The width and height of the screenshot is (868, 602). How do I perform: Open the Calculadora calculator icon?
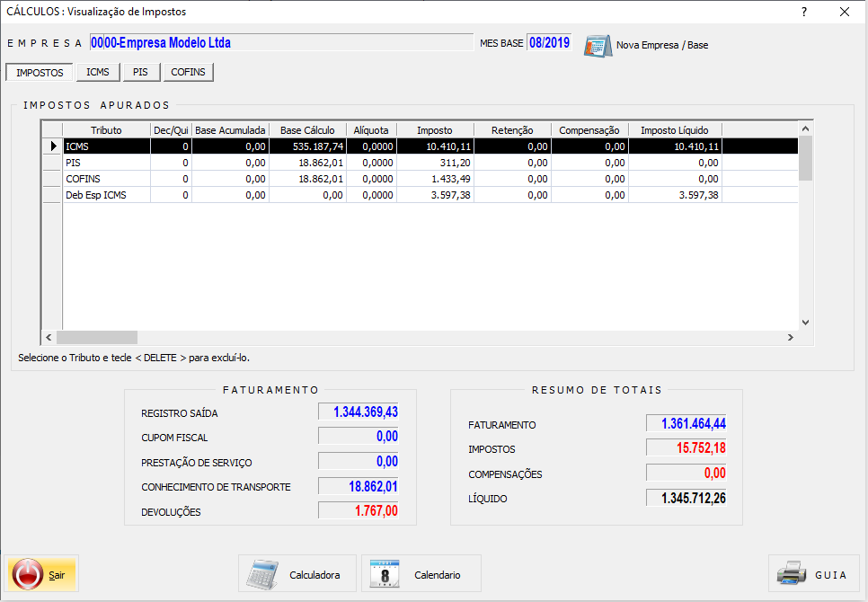[x=262, y=575]
